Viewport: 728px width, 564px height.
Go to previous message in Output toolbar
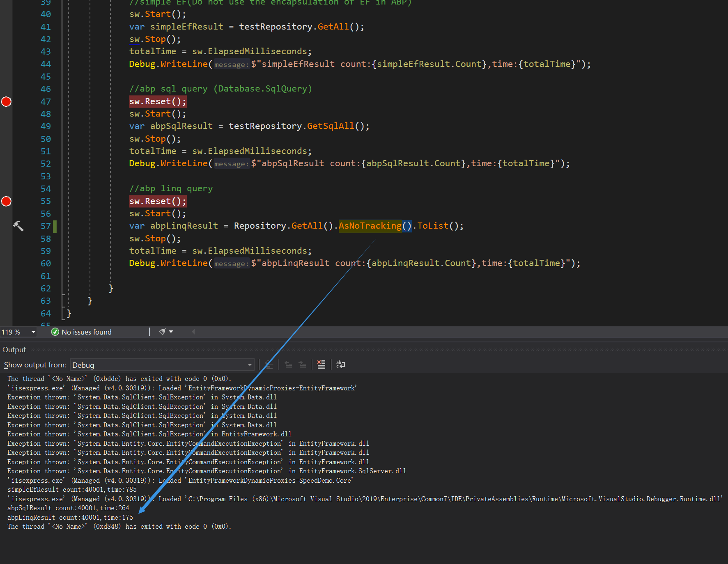click(289, 365)
